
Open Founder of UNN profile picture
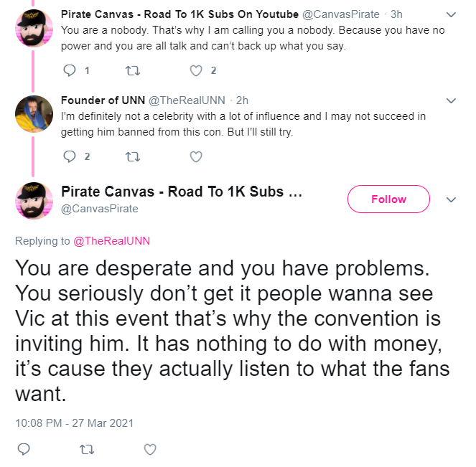(x=34, y=114)
